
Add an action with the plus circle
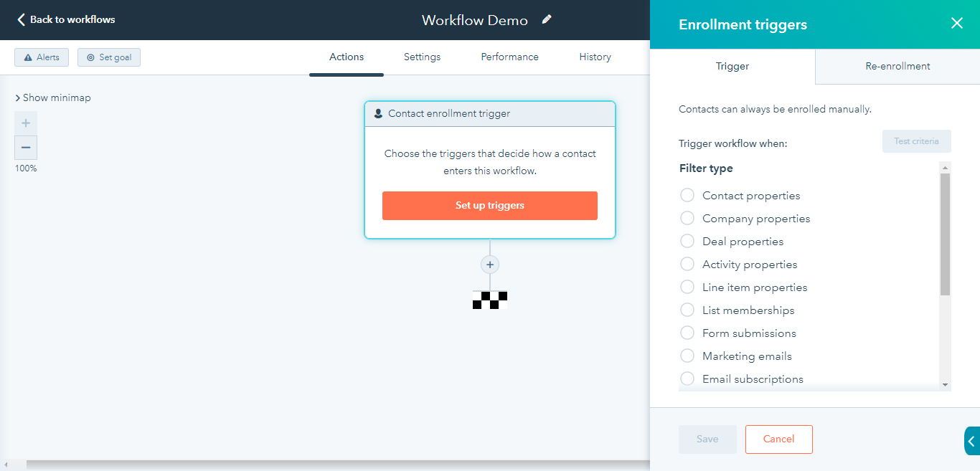[490, 265]
